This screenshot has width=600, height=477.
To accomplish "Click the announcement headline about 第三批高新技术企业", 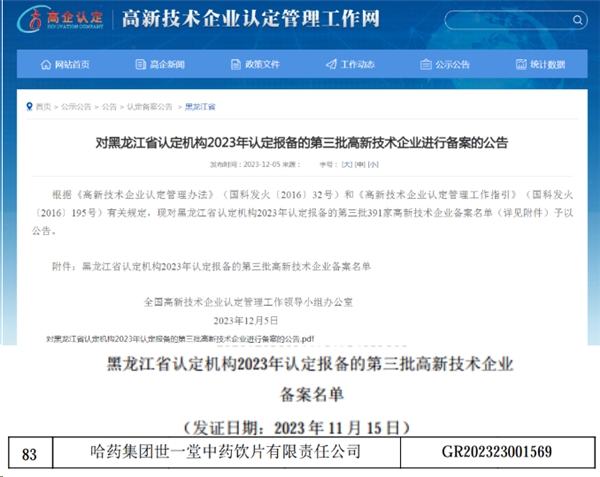I will (x=302, y=143).
